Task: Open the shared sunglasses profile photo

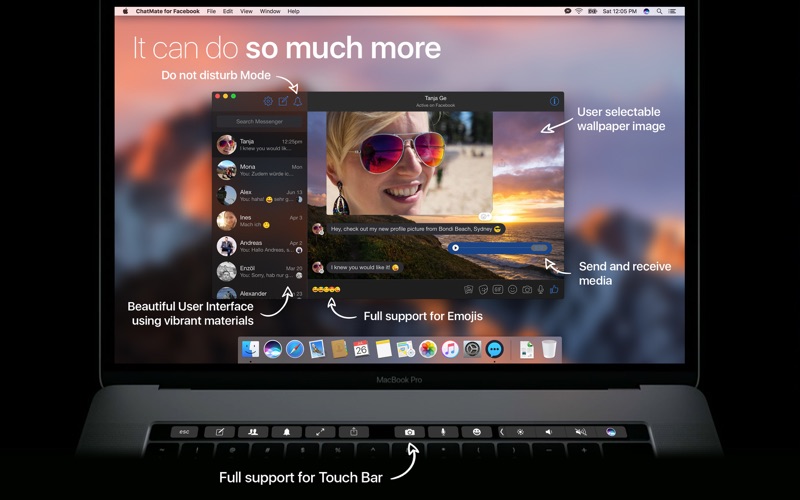Action: 410,163
